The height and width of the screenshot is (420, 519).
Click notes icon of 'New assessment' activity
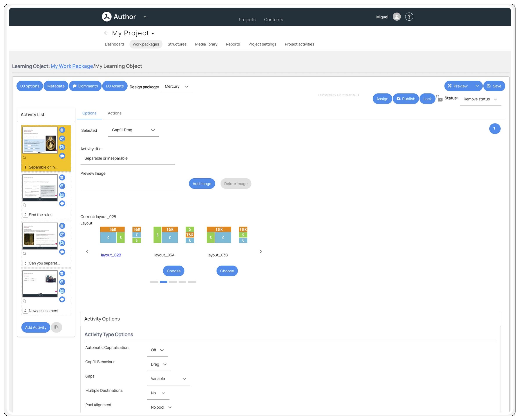[62, 291]
